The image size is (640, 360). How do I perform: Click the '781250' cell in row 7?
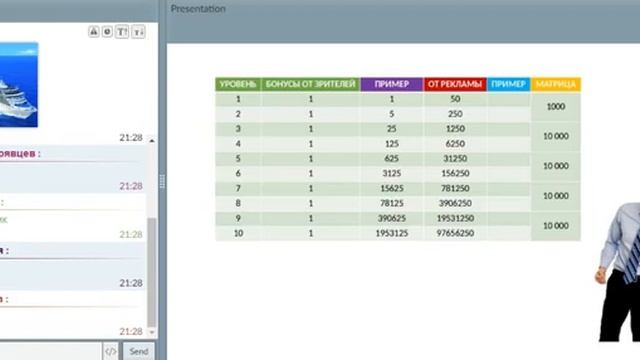point(455,188)
